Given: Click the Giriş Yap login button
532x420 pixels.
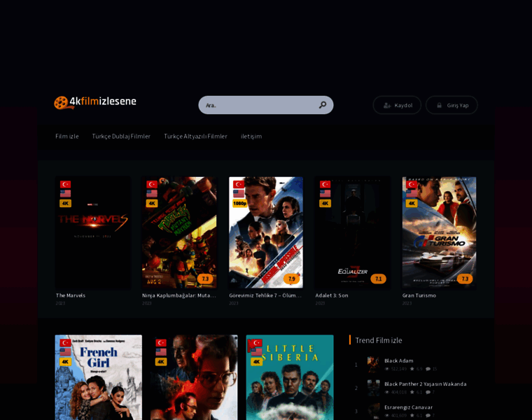Looking at the screenshot, I should tap(451, 105).
